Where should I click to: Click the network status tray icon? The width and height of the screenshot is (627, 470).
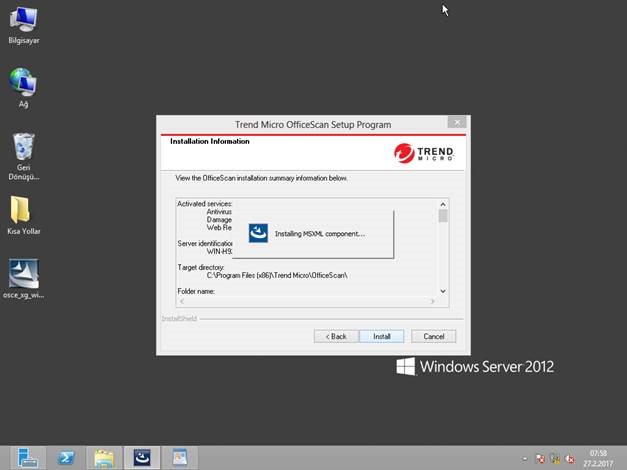[x=555, y=459]
